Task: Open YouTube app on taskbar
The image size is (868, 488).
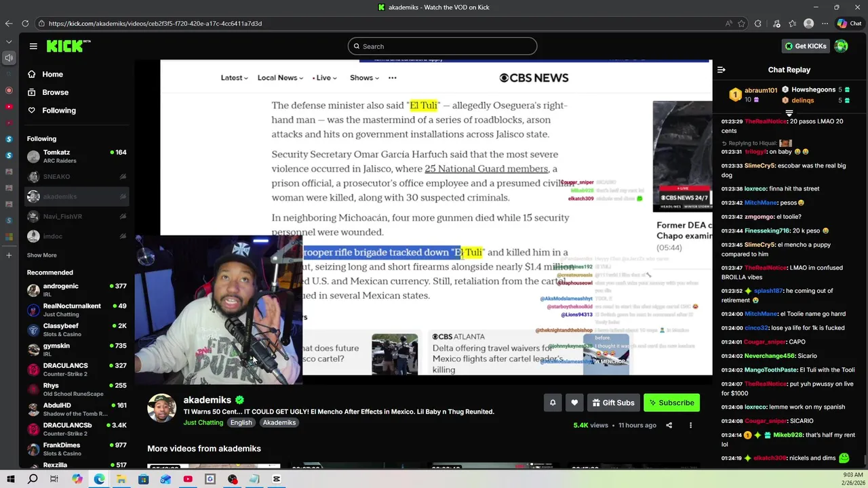Action: click(188, 479)
